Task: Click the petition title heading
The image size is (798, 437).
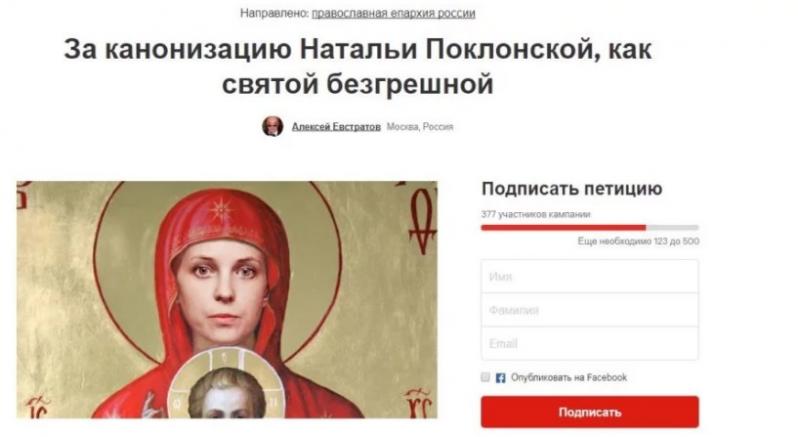Action: pyautogui.click(x=358, y=66)
